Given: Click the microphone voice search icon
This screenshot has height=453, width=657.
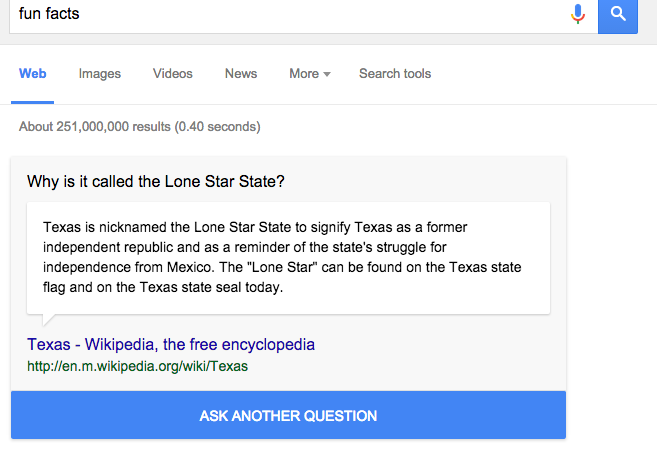Looking at the screenshot, I should click(x=577, y=14).
